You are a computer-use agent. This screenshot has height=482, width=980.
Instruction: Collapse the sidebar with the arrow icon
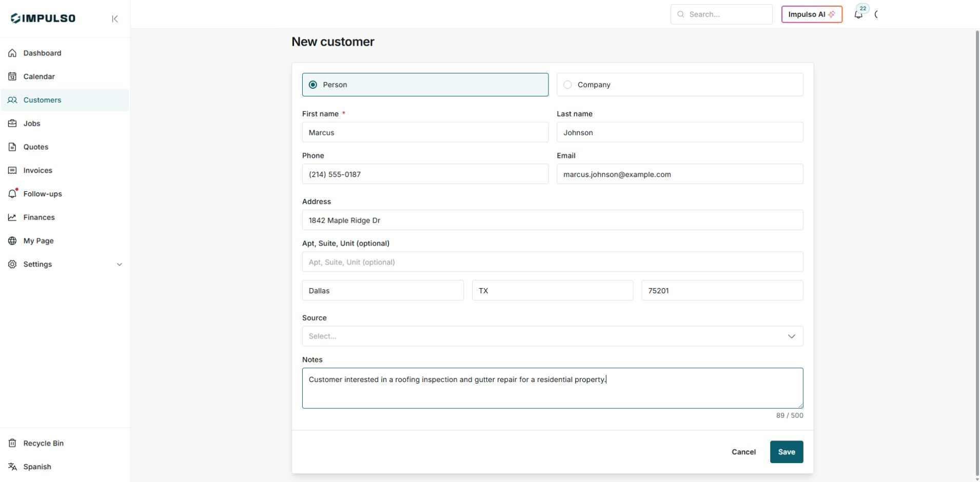point(115,19)
